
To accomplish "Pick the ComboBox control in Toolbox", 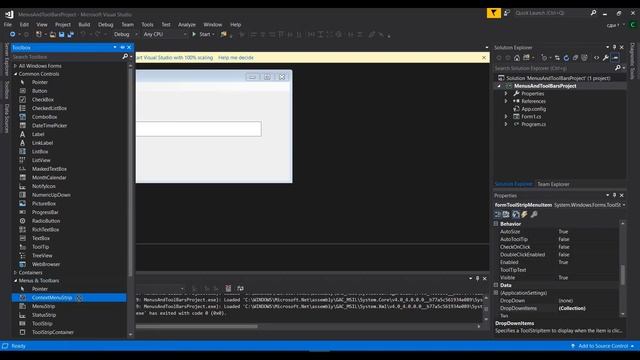I will tap(44, 117).
